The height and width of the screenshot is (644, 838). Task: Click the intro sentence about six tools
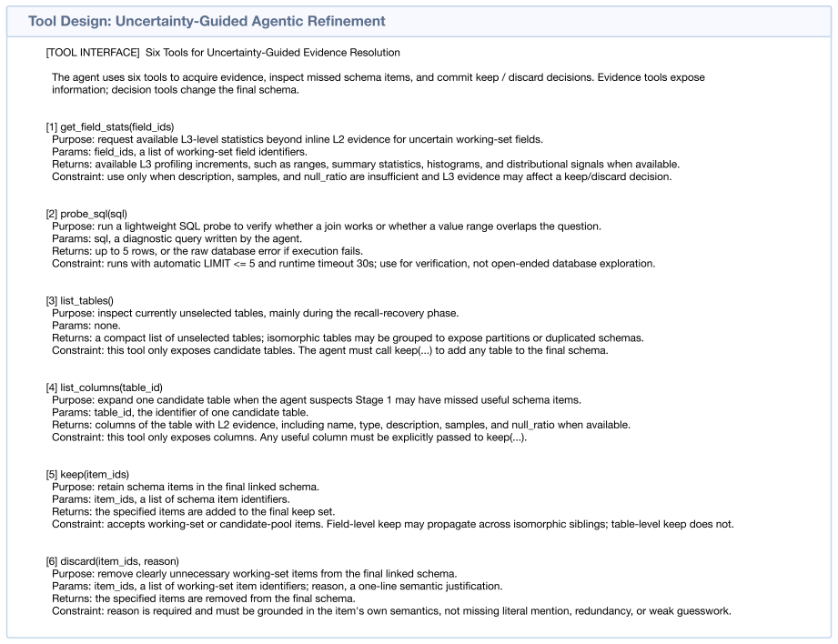point(379,84)
